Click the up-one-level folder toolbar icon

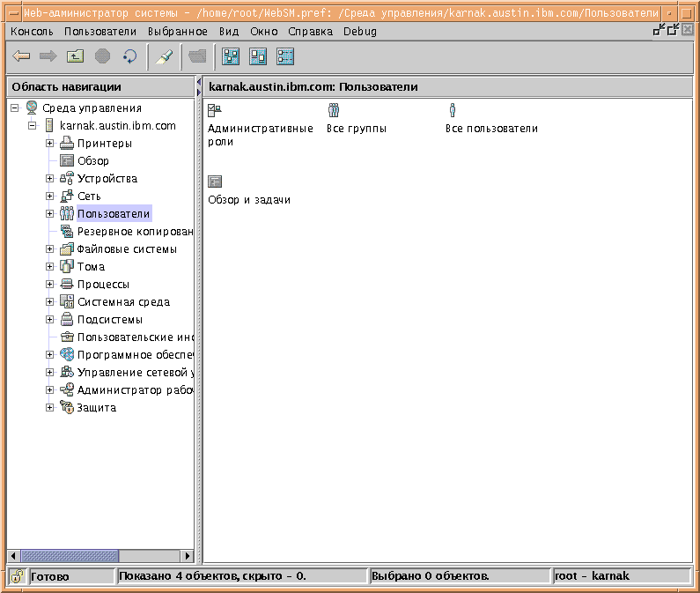coord(76,56)
